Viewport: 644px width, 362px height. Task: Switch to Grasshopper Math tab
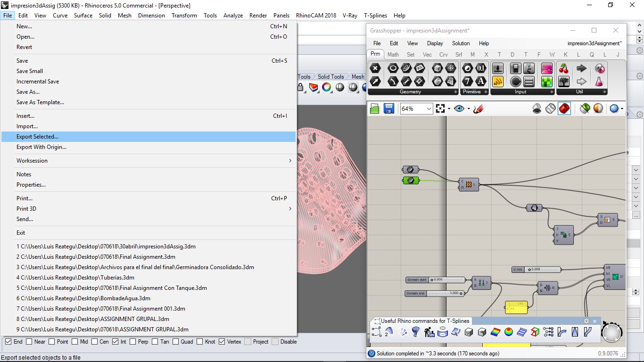pos(393,55)
